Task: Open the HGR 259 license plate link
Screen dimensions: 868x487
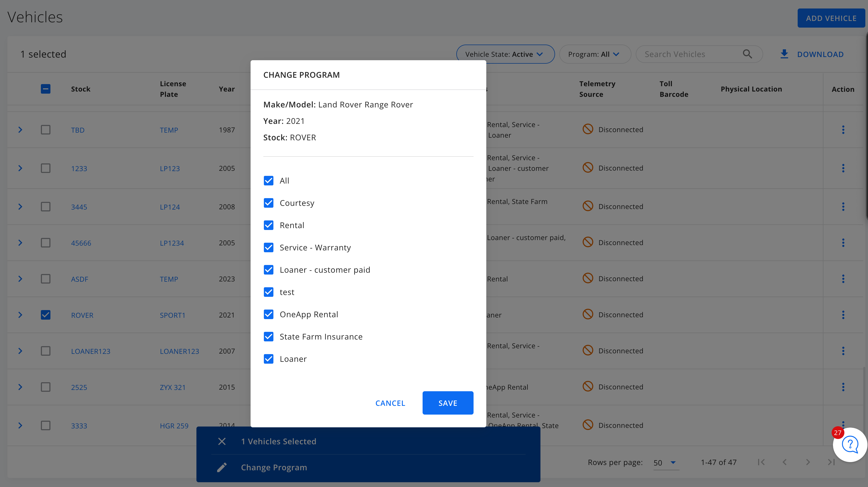Action: click(x=174, y=426)
